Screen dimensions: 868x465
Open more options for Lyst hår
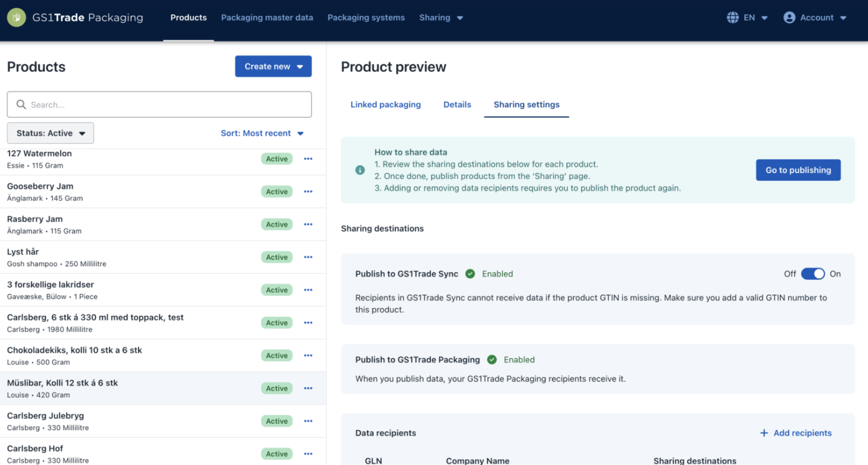coord(308,257)
